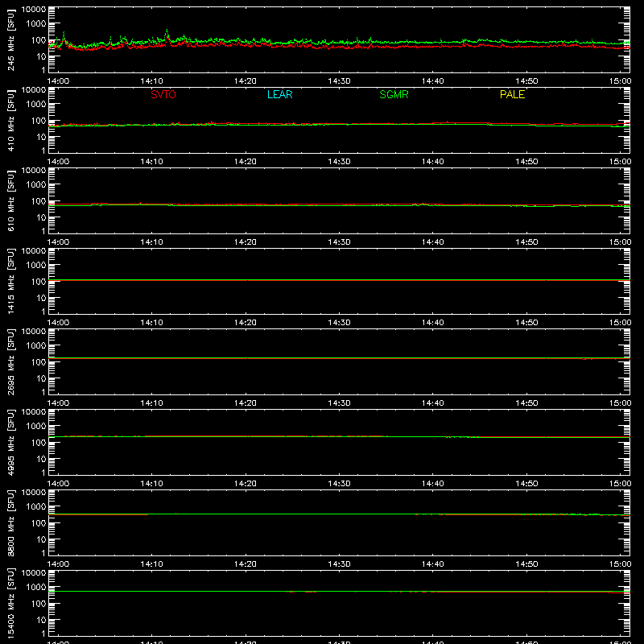644x644 pixels.
Task: Select the '2695 MHz [SFU]' axis title
Action: (10, 361)
